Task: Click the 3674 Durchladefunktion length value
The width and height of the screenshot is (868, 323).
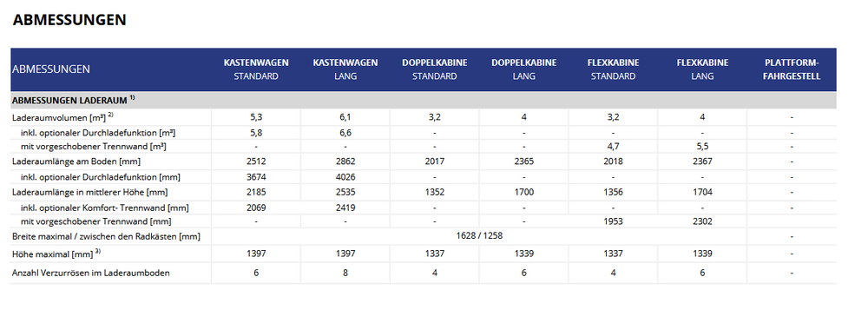Action: pyautogui.click(x=256, y=177)
